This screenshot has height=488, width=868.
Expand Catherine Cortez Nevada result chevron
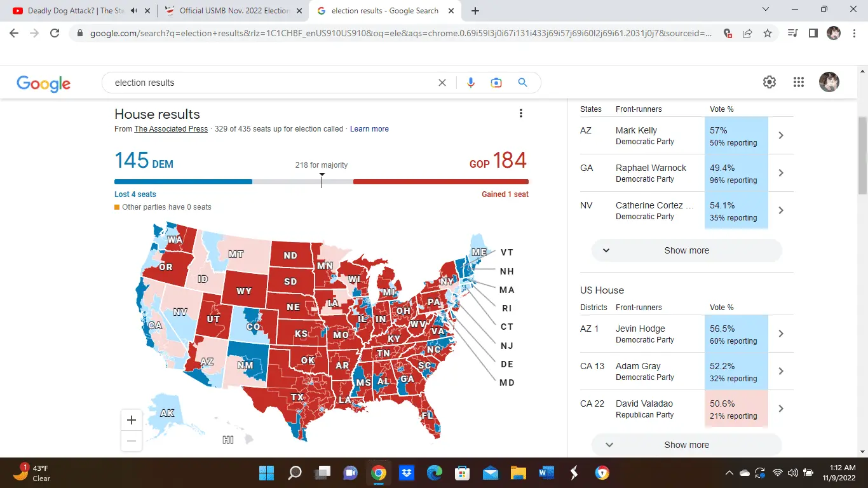coord(781,210)
